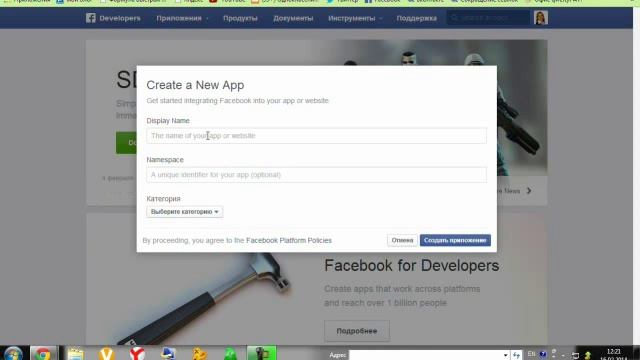Click the Facebook logo icon beside Developers
Image resolution: width=640 pixels, height=360 pixels.
pyautogui.click(x=91, y=18)
